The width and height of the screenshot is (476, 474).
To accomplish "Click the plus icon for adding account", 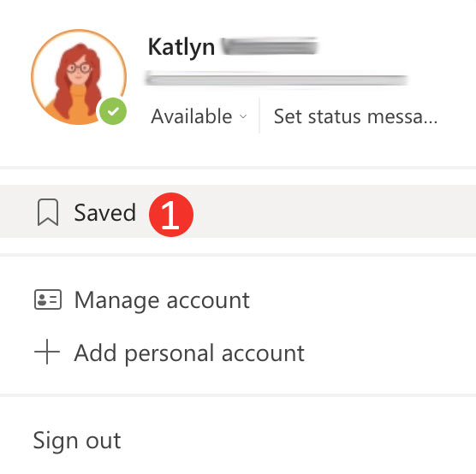I will click(x=47, y=352).
